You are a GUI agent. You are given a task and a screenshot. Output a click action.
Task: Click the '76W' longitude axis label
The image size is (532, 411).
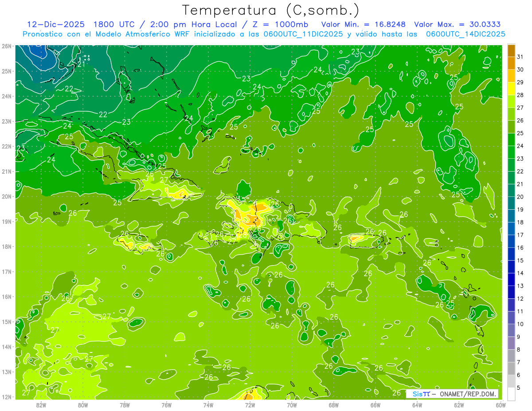[166, 405]
